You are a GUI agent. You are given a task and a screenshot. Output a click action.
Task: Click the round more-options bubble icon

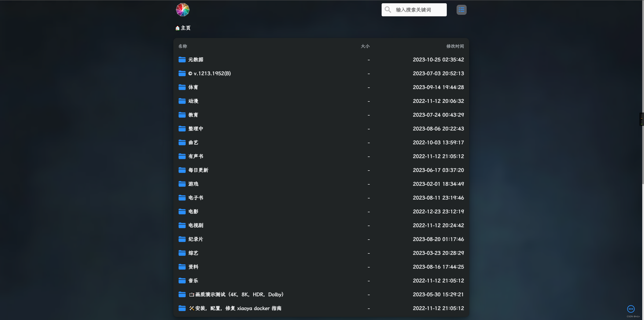click(631, 309)
